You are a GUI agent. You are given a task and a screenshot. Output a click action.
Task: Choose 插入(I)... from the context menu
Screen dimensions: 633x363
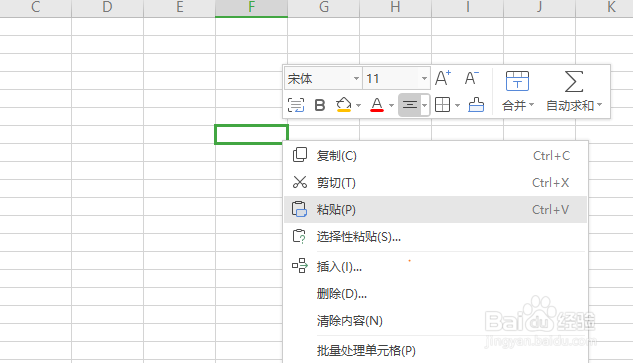tap(435, 266)
